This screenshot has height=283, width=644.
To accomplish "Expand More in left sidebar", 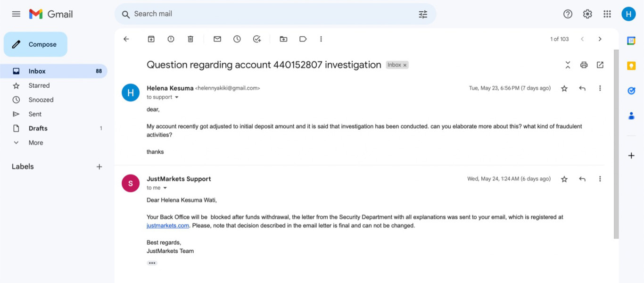I will [x=35, y=142].
